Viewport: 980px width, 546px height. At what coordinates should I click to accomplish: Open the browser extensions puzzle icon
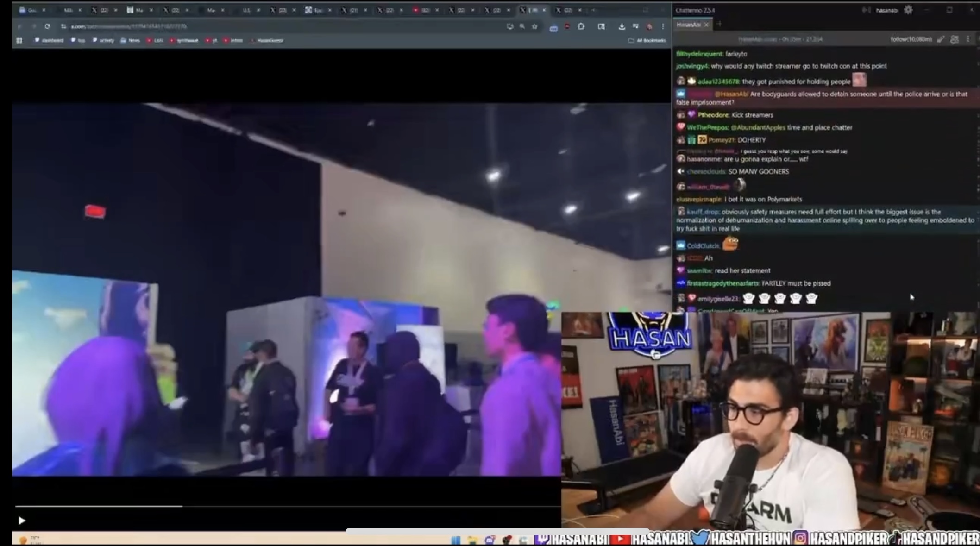click(x=581, y=26)
